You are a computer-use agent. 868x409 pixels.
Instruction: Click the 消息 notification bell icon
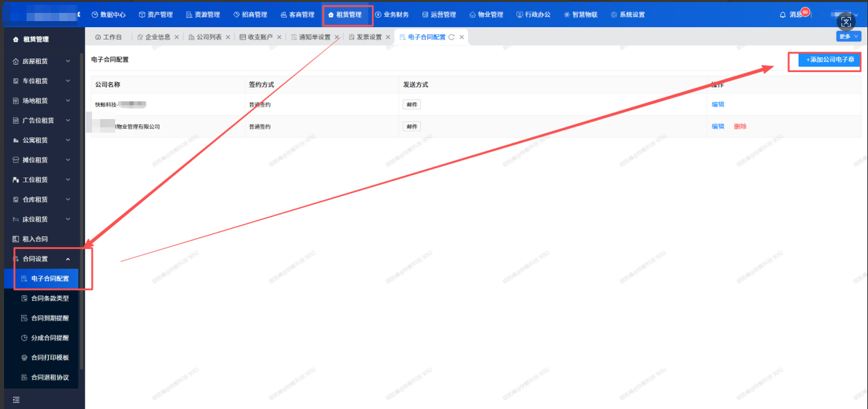pos(783,14)
